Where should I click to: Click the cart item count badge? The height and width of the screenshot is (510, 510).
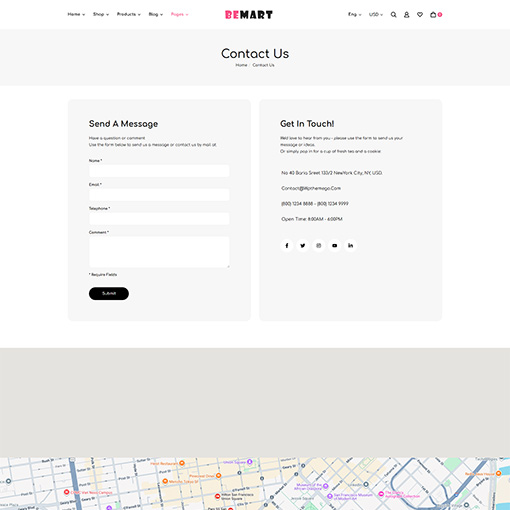coord(440,14)
